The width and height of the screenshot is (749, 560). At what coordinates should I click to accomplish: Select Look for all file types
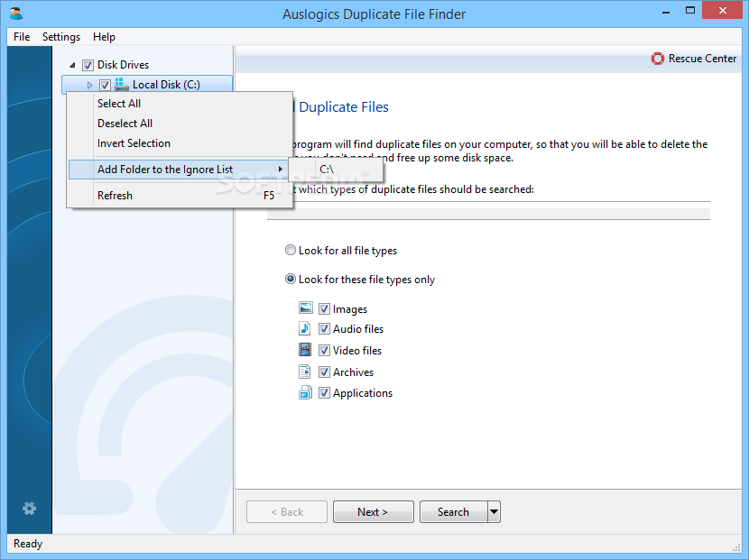[x=290, y=250]
